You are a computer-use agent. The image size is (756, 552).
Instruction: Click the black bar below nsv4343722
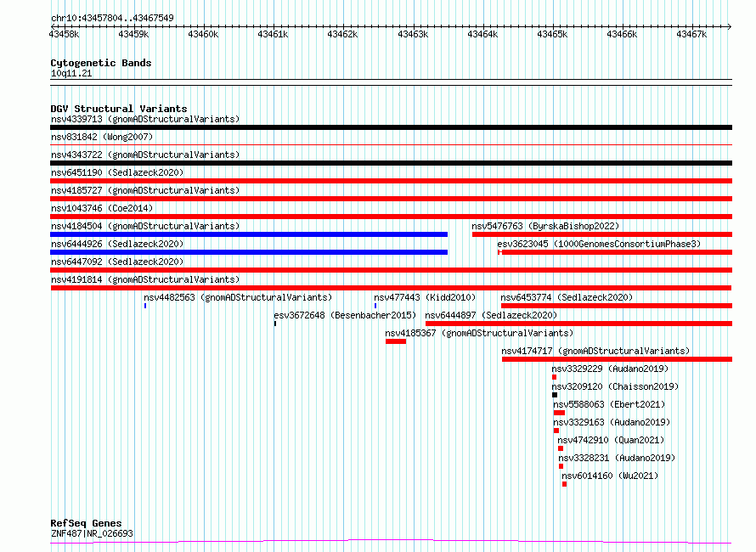click(391, 163)
